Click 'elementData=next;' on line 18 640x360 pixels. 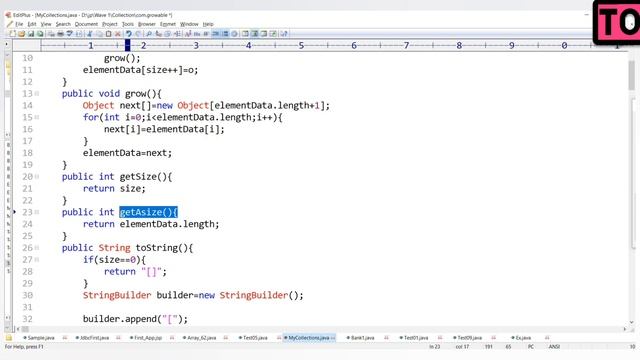coord(127,153)
